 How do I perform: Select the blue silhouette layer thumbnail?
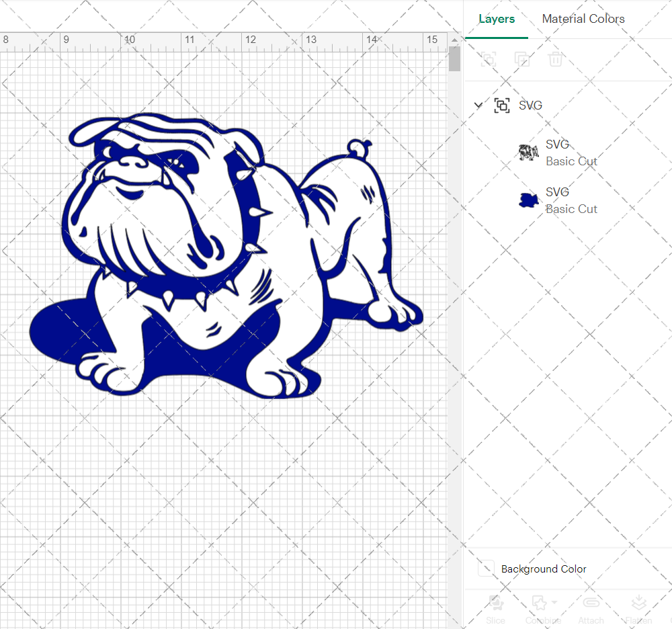coord(528,200)
